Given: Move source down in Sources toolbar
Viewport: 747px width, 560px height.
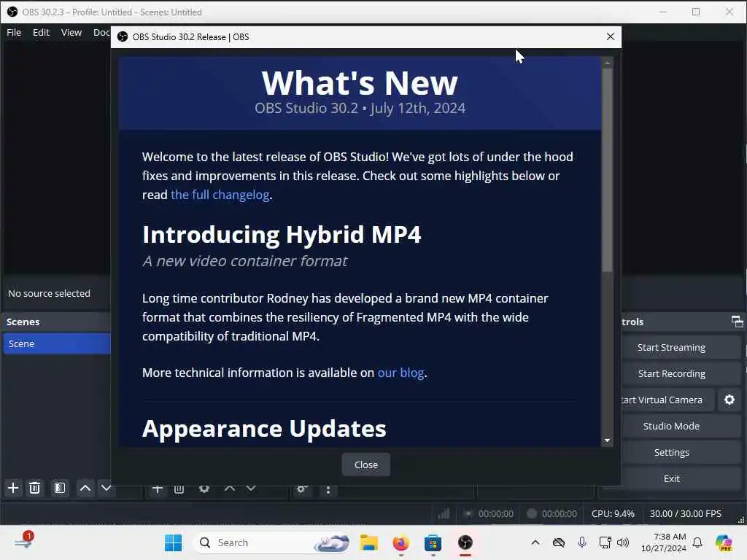Looking at the screenshot, I should coord(251,489).
